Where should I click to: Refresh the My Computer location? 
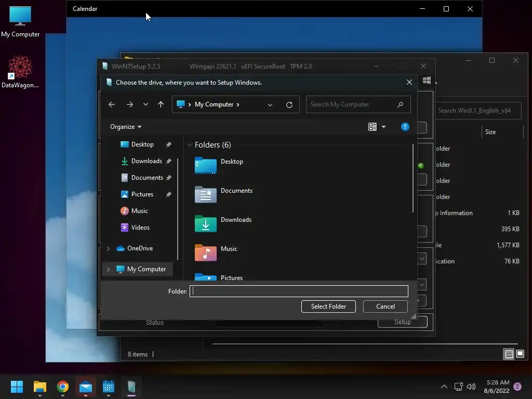(289, 105)
